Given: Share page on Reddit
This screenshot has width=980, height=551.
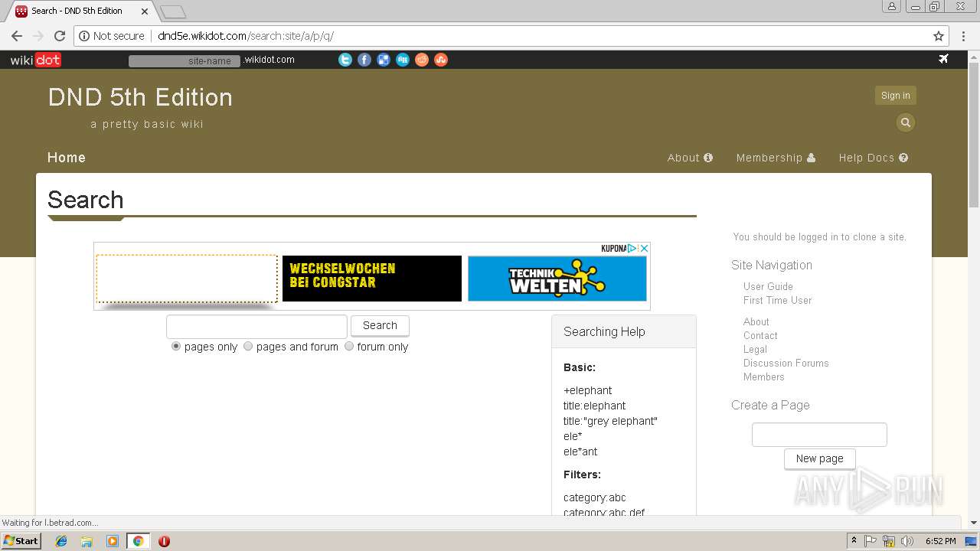Looking at the screenshot, I should coord(422,60).
